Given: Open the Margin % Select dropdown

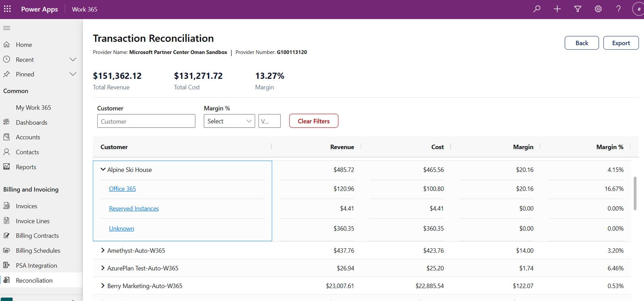Looking at the screenshot, I should [229, 121].
